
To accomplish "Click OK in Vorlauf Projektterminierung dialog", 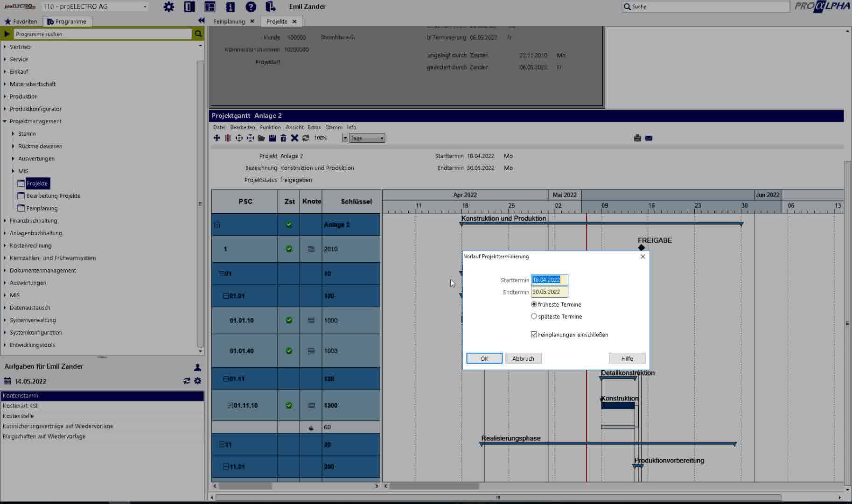I will (x=484, y=358).
